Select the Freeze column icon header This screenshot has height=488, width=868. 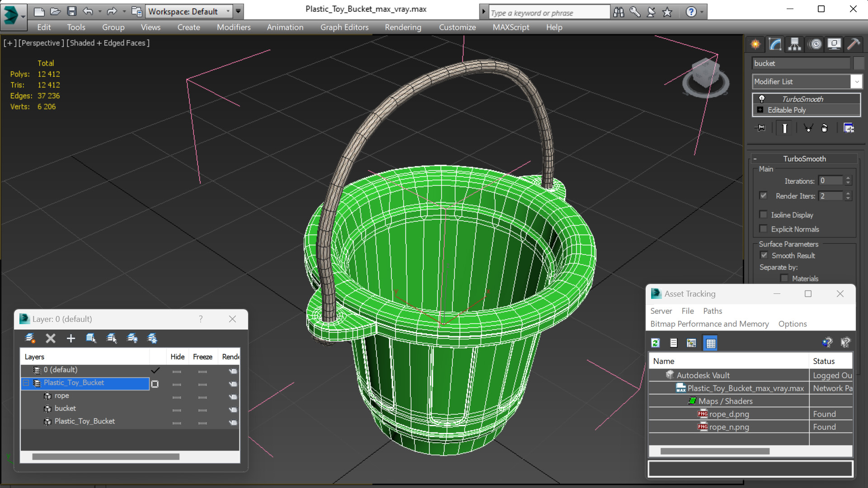click(x=202, y=356)
